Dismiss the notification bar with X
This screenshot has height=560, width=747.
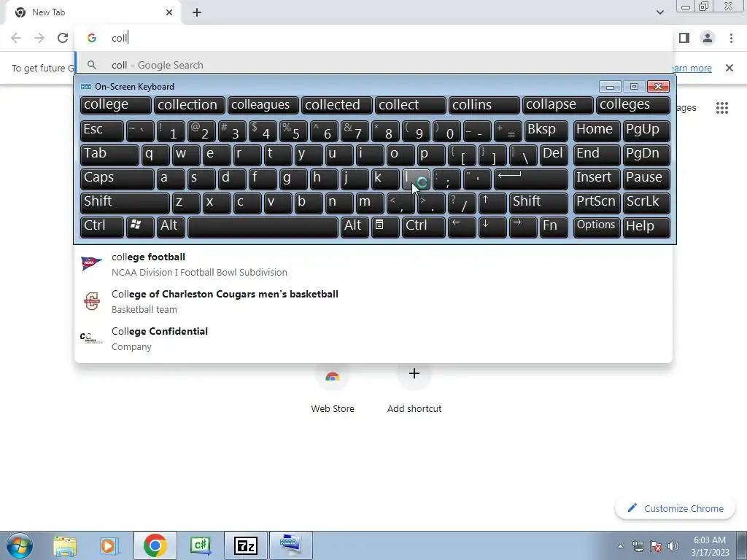[x=729, y=68]
